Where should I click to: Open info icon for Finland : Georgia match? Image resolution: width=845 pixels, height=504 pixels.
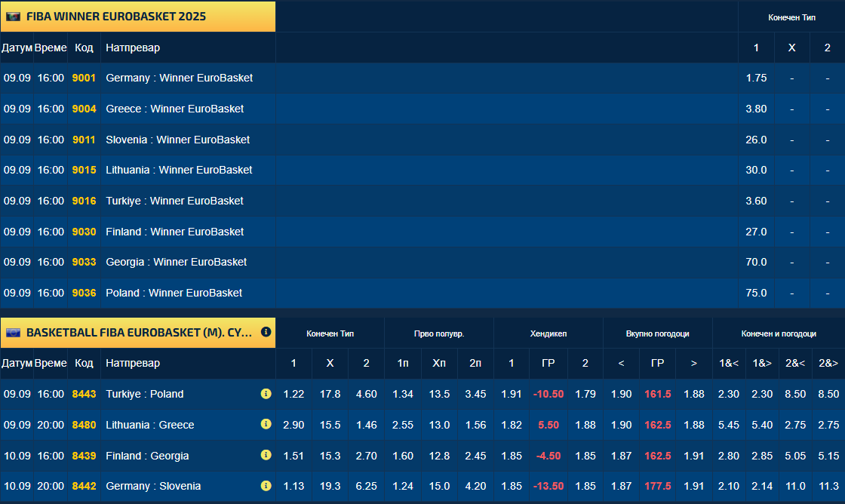[x=266, y=455]
